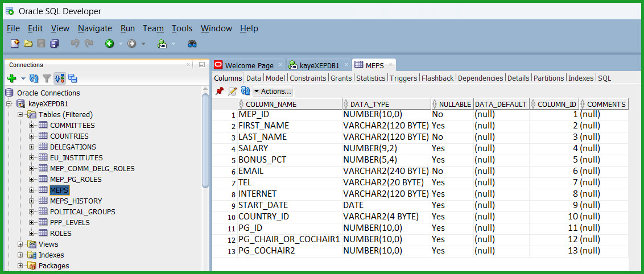
Task: Open the Data sub-tab
Action: tap(253, 78)
